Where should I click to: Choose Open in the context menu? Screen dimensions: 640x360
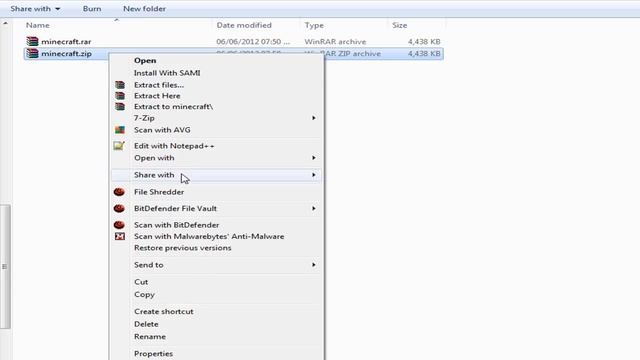(145, 60)
